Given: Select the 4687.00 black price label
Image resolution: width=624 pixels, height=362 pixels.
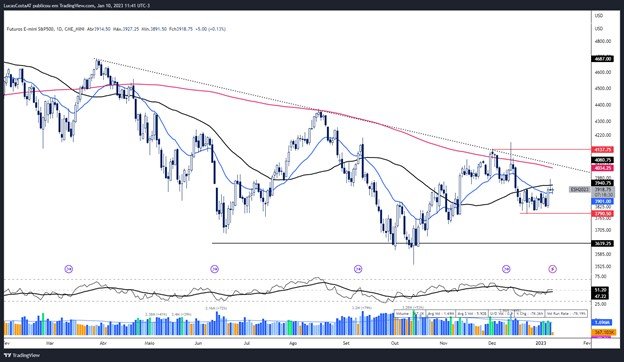Looking at the screenshot, I should [x=603, y=59].
